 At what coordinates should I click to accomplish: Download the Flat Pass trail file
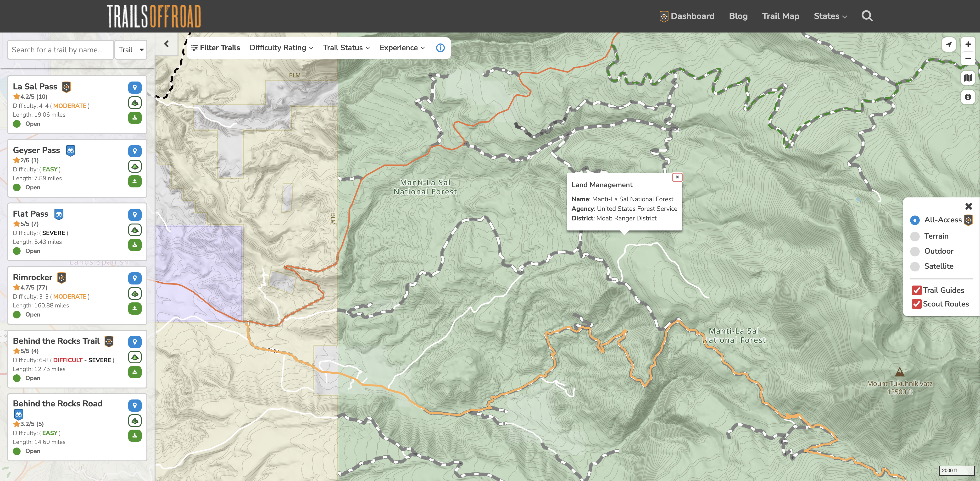135,245
